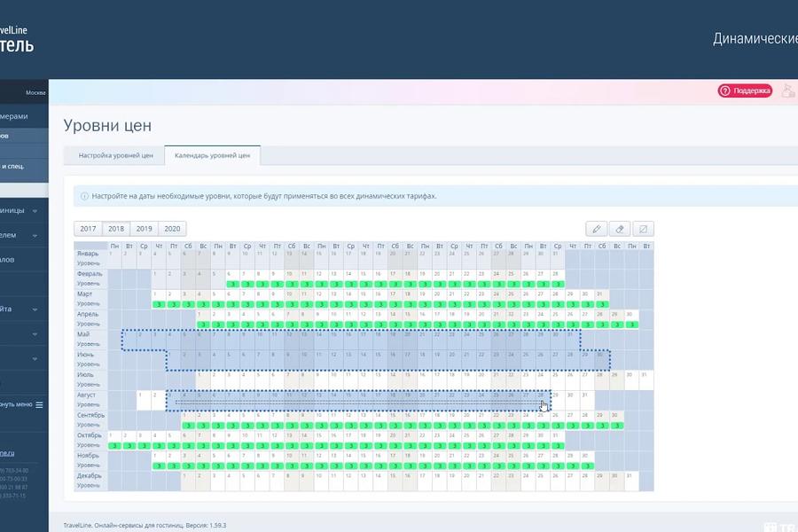
Task: Switch calendar to year 2019
Action: click(144, 228)
